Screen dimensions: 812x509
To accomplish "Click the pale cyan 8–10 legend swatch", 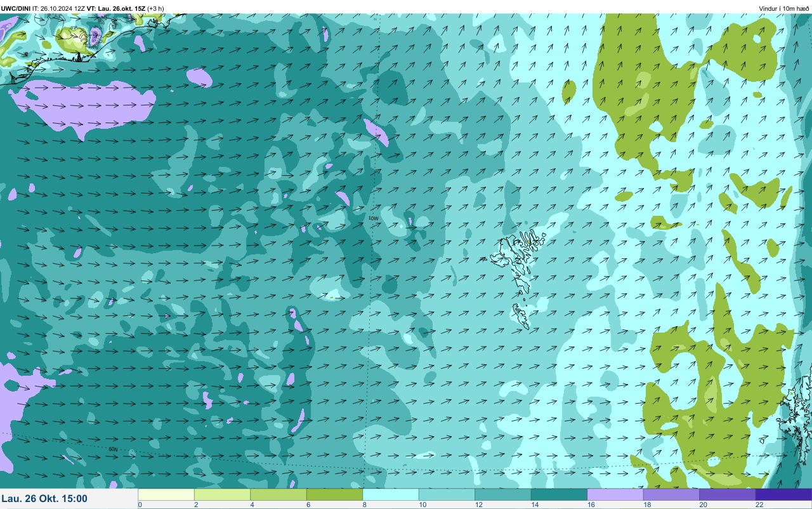I will point(391,494).
